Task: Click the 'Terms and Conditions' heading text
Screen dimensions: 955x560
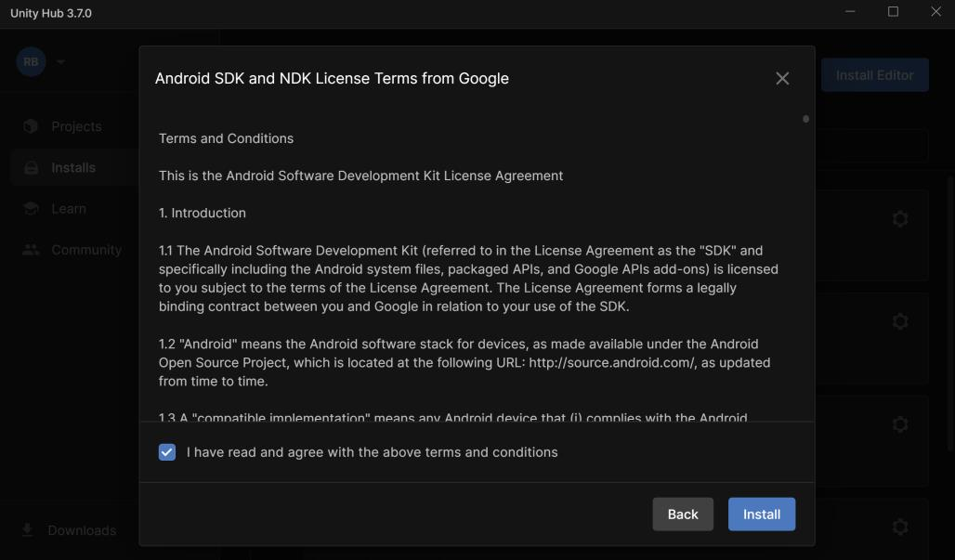Action: (x=226, y=138)
